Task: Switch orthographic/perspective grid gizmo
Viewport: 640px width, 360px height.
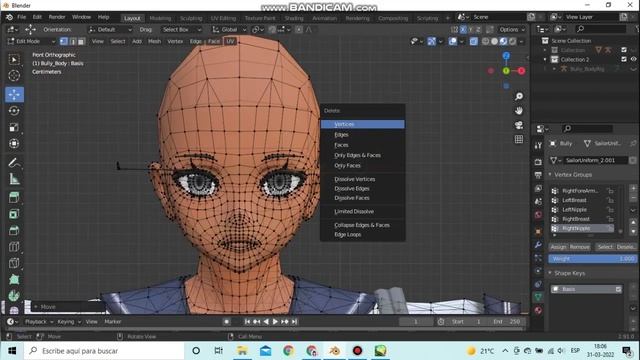Action: [x=519, y=139]
